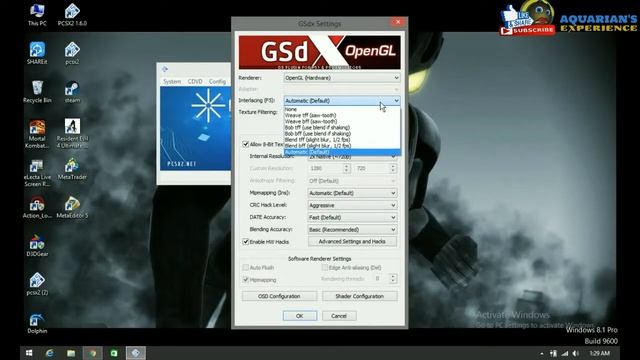Viewport: 640px width, 360px height.
Task: Click the green app icon on taskbar
Action: [x=114, y=353]
